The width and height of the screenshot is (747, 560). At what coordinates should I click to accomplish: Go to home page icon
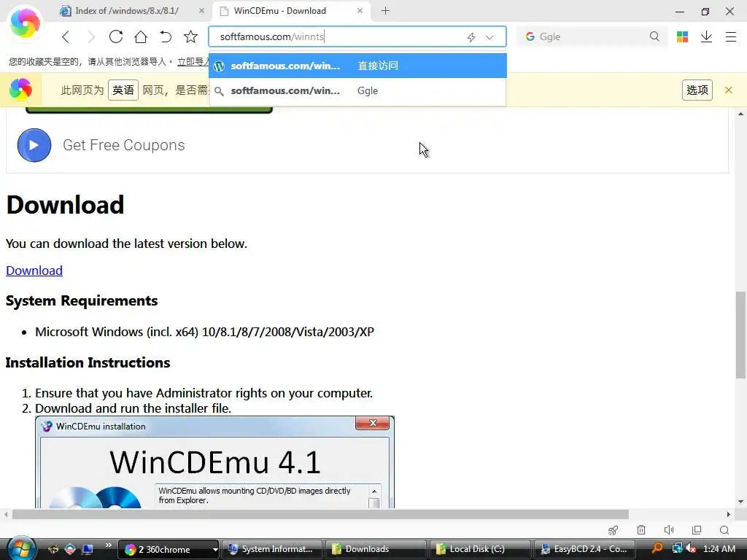(x=141, y=36)
